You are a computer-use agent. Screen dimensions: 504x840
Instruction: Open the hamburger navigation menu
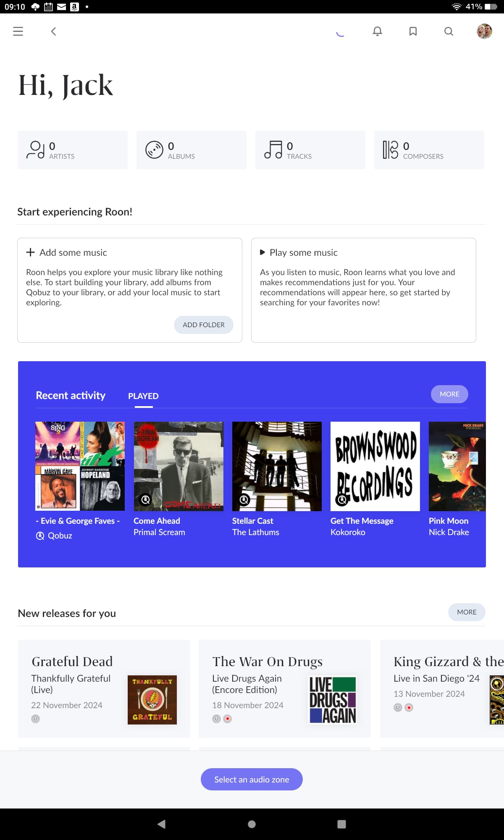click(x=18, y=31)
